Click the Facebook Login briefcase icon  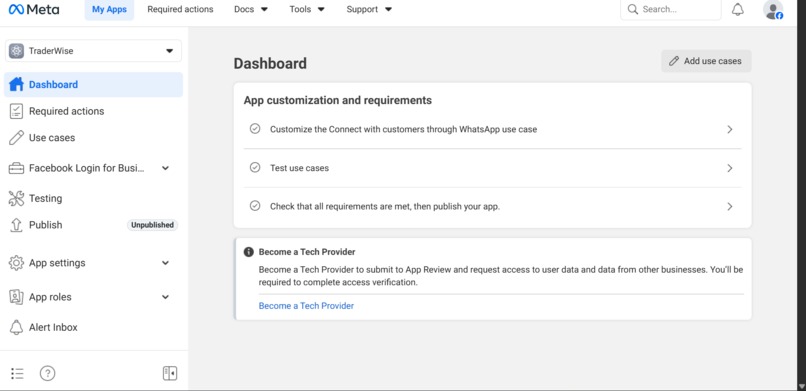[16, 168]
